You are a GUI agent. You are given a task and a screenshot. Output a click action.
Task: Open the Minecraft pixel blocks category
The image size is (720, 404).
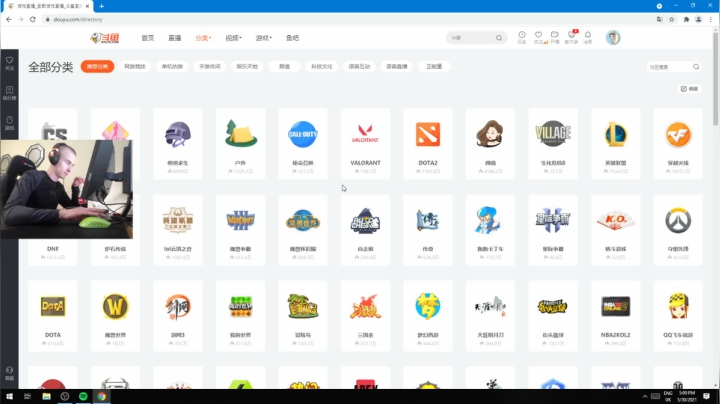click(x=241, y=316)
